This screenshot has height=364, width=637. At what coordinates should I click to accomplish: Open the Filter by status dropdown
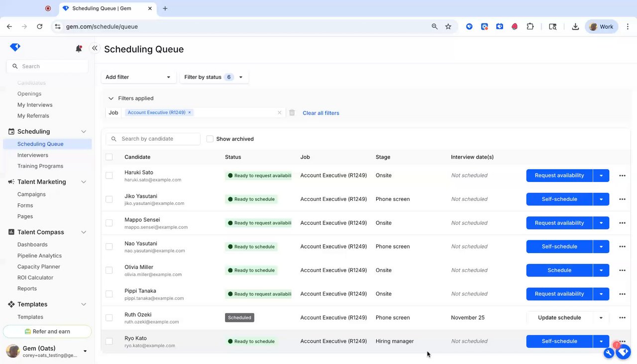[213, 77]
